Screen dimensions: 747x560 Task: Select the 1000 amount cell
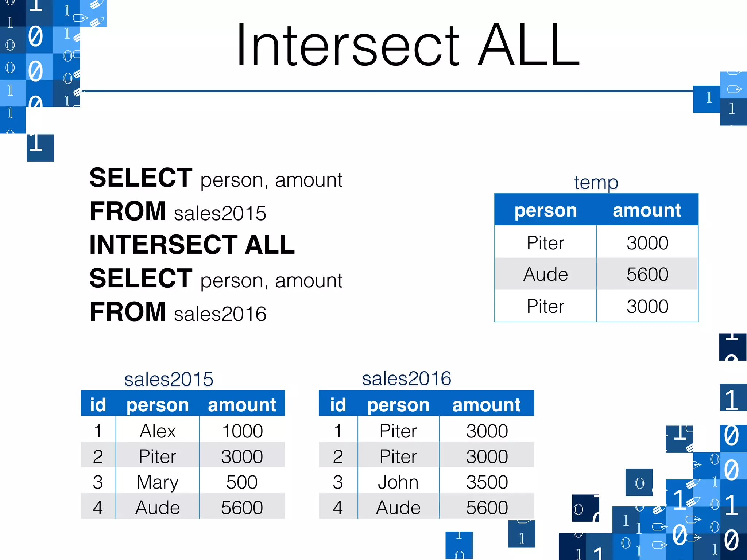point(242,431)
